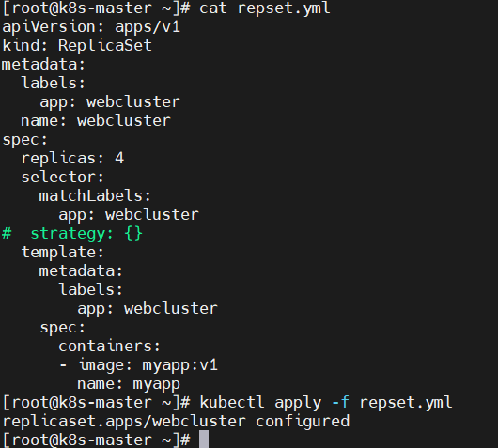Click the green commented 'strategy: {}' line
498x448 pixels.
tap(72, 234)
